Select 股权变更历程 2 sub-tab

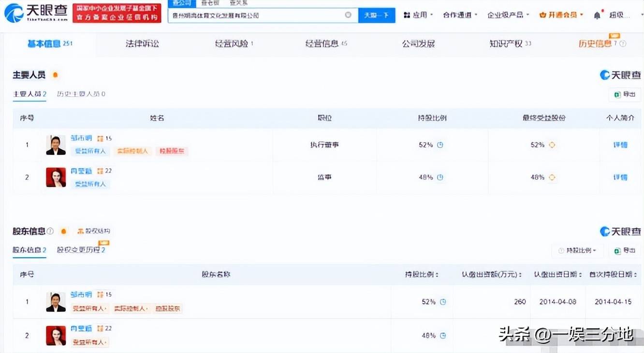(81, 250)
